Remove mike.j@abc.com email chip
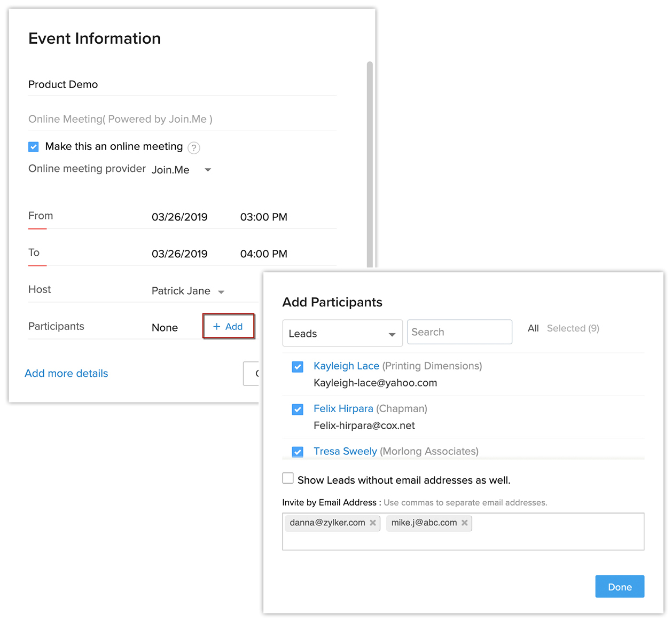Viewport: 672px width, 623px height. pos(465,523)
